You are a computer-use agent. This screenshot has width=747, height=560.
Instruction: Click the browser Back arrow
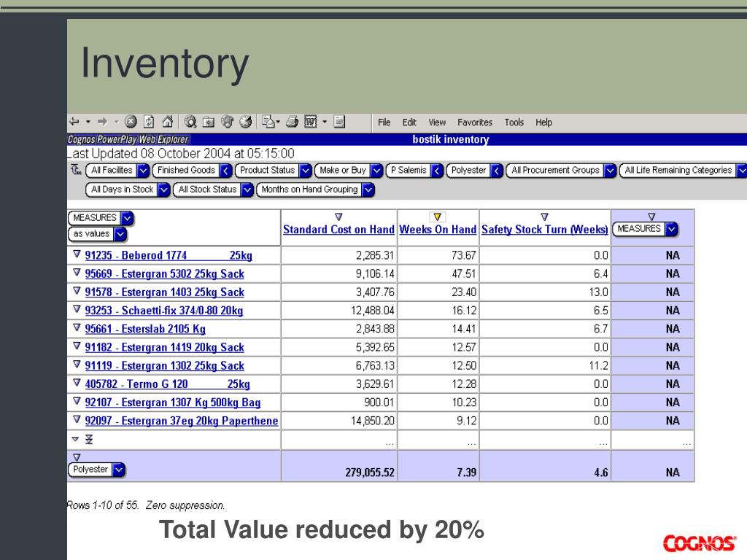pyautogui.click(x=74, y=122)
